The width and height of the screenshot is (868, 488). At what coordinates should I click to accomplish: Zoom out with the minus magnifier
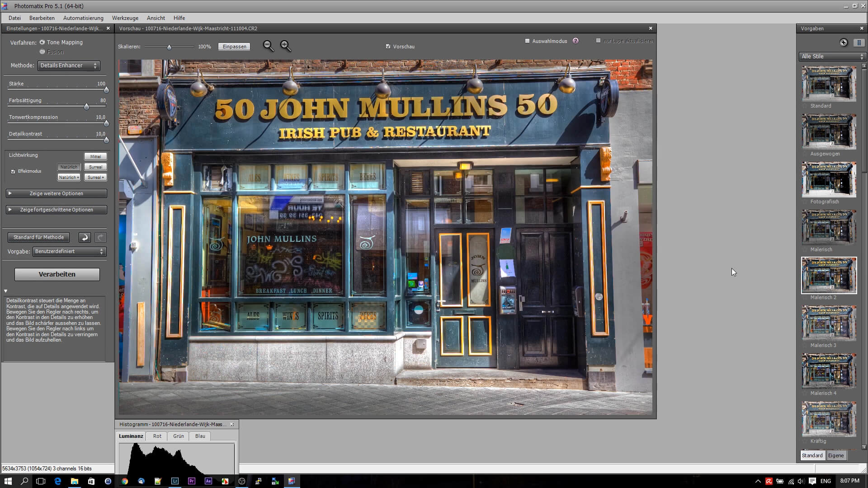pyautogui.click(x=269, y=46)
